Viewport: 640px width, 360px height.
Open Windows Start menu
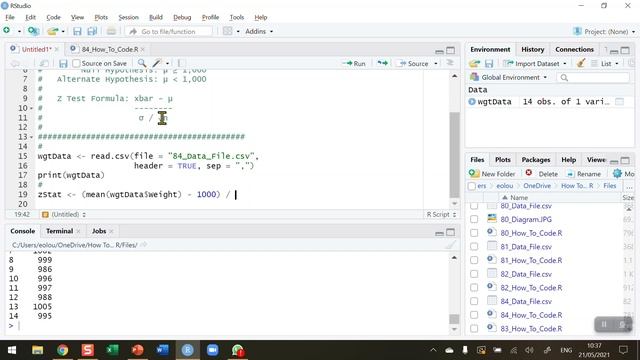pyautogui.click(x=12, y=350)
